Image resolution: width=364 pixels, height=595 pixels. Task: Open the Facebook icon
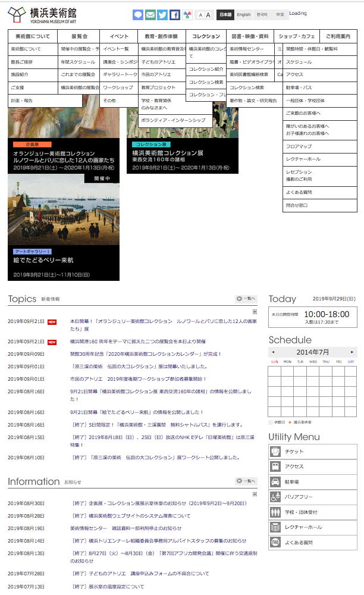point(175,15)
